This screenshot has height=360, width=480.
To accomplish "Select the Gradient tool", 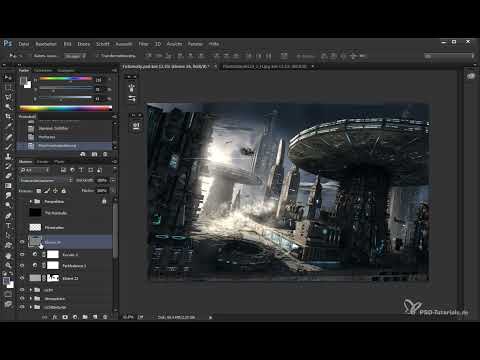I will 8,186.
